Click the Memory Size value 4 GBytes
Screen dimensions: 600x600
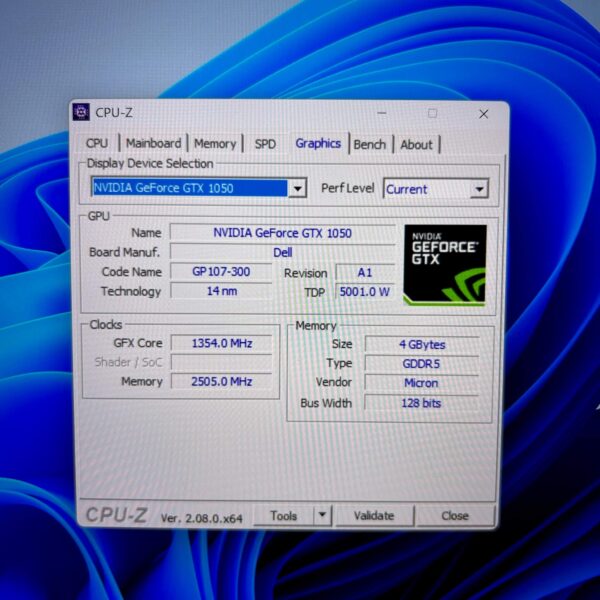[x=422, y=344]
